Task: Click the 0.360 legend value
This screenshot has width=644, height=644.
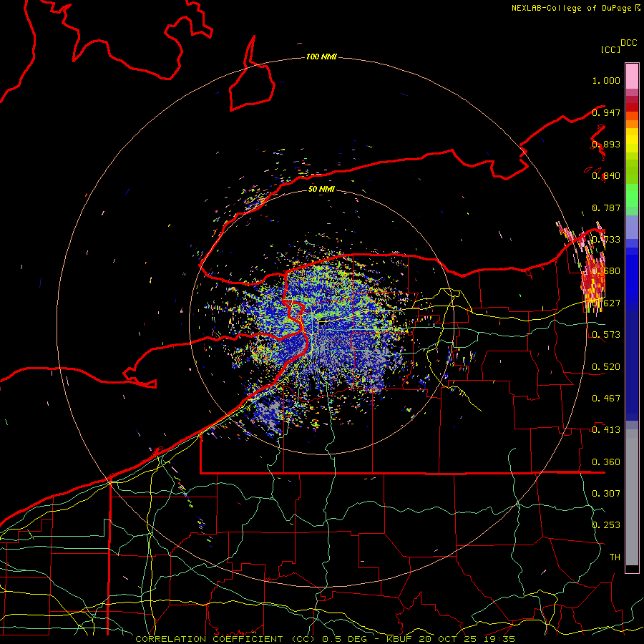Action: coord(606,462)
